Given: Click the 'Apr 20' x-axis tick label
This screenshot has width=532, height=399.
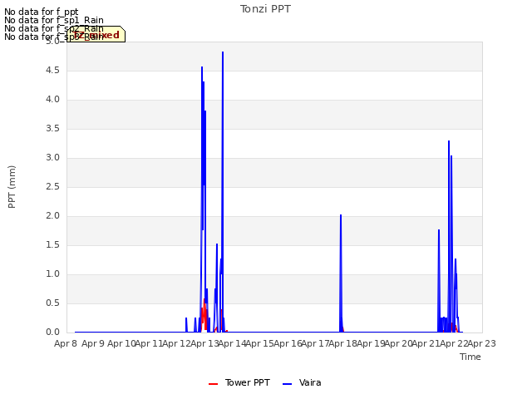Looking at the screenshot, I should point(398,343).
